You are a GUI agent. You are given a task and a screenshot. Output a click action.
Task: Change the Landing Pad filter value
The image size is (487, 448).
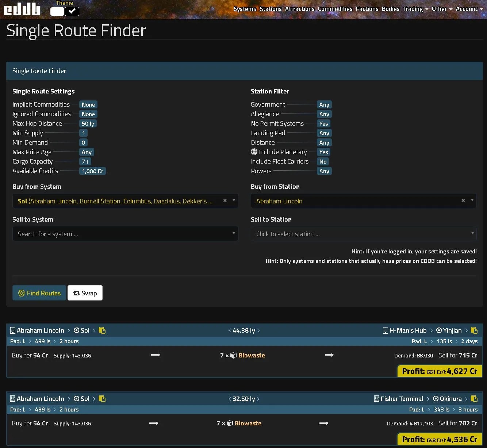tap(324, 133)
